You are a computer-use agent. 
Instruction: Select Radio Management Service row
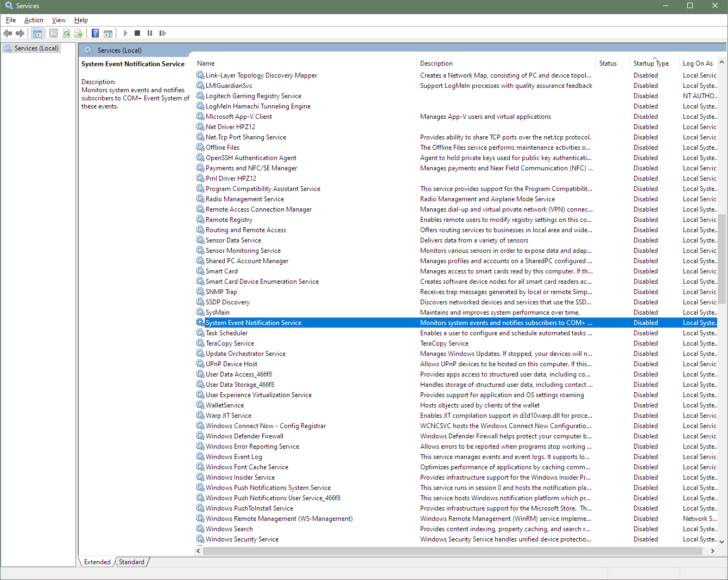point(456,199)
